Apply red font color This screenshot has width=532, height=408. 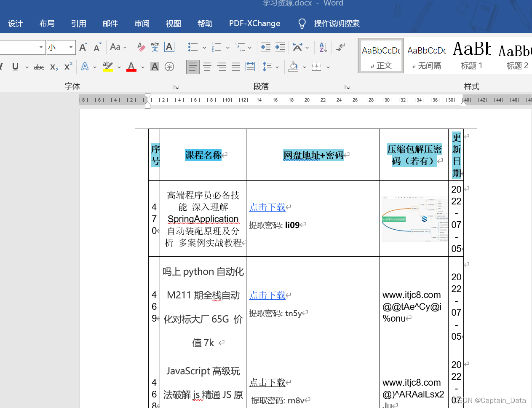point(131,67)
